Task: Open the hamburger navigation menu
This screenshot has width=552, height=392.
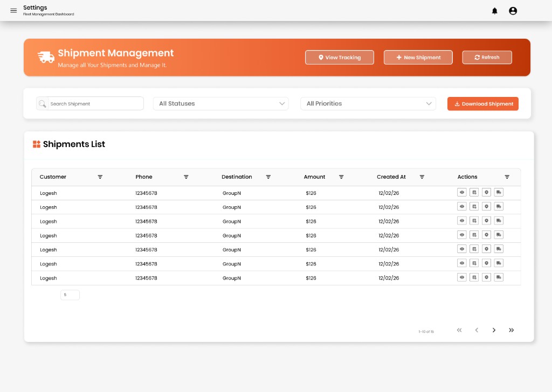Action: pos(13,11)
